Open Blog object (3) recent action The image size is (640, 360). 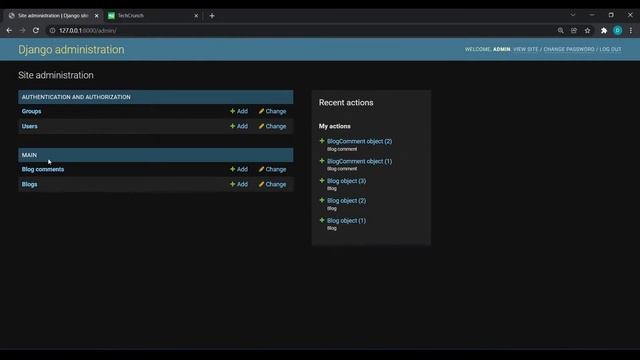point(346,181)
